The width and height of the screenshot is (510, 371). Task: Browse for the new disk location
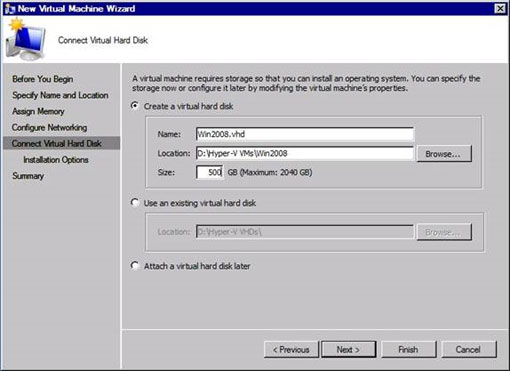click(444, 154)
